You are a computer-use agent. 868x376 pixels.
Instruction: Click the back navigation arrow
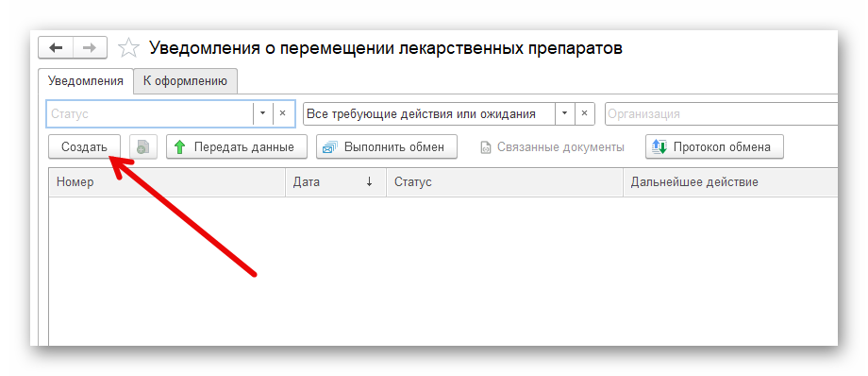[x=56, y=47]
